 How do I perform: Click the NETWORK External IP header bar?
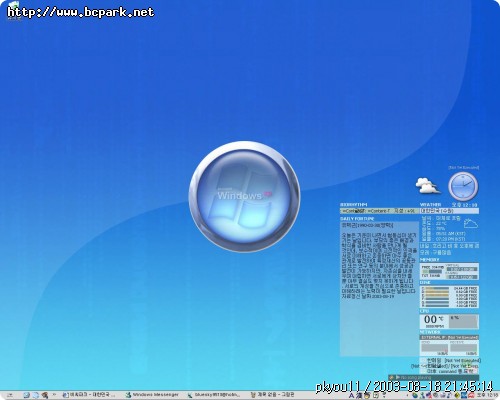tap(449, 338)
